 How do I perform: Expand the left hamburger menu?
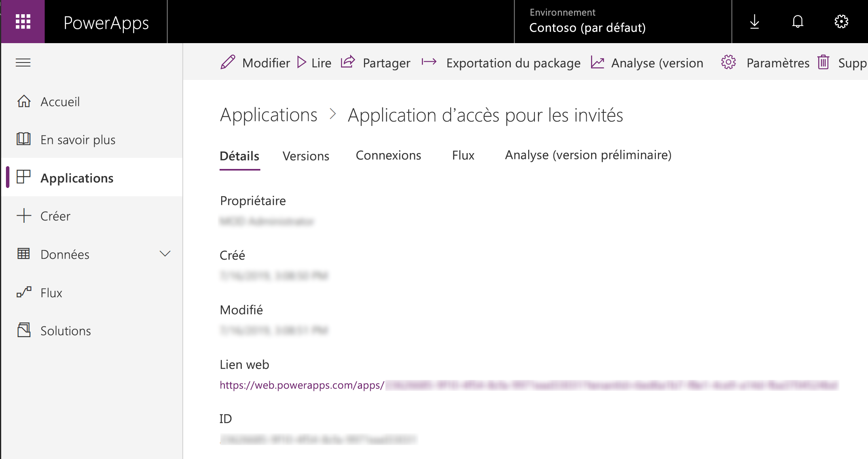pos(23,62)
